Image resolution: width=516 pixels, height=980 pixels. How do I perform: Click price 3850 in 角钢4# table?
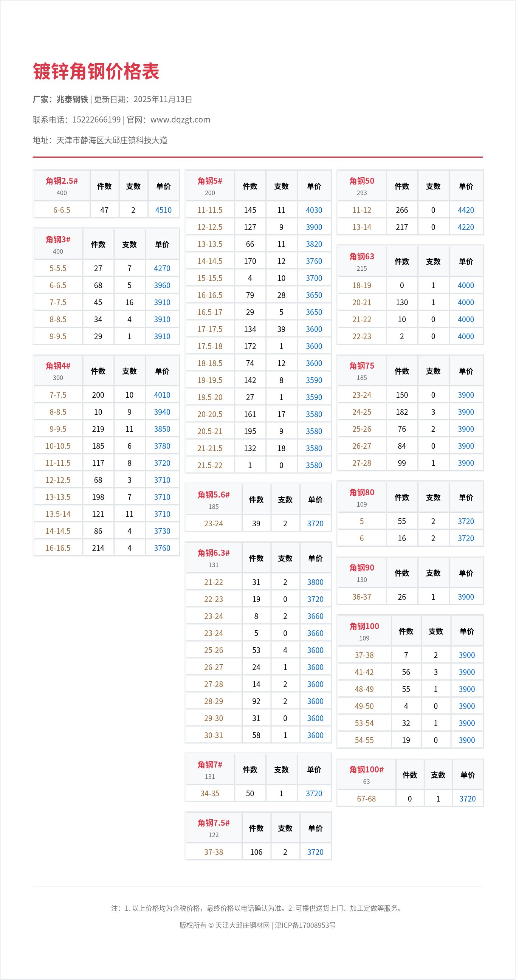point(162,429)
